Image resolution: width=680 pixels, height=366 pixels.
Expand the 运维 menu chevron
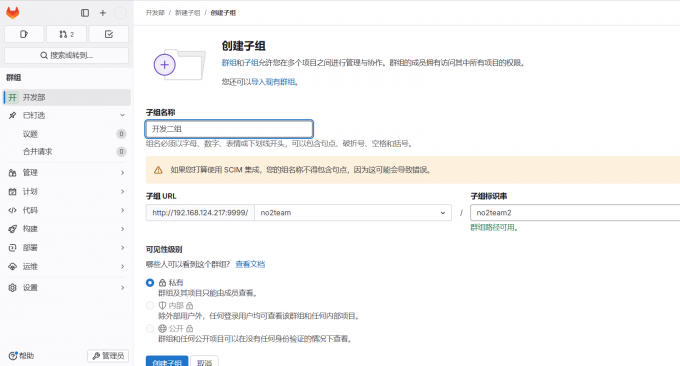point(122,266)
